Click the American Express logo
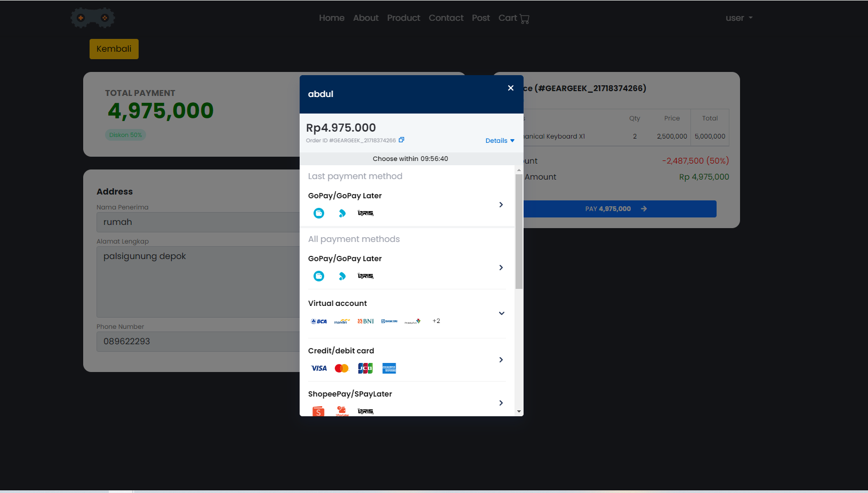868x493 pixels. pyautogui.click(x=389, y=368)
